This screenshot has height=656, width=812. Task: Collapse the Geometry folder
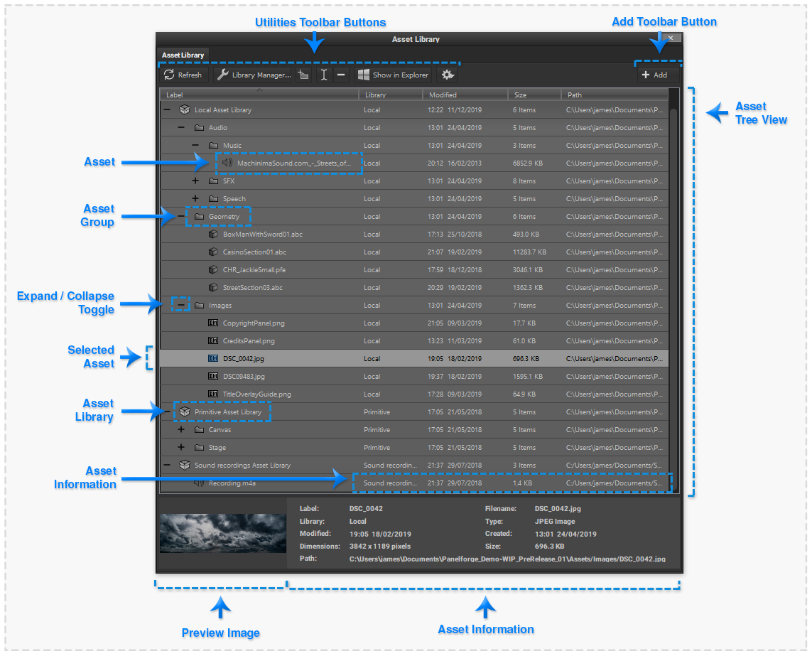[181, 217]
